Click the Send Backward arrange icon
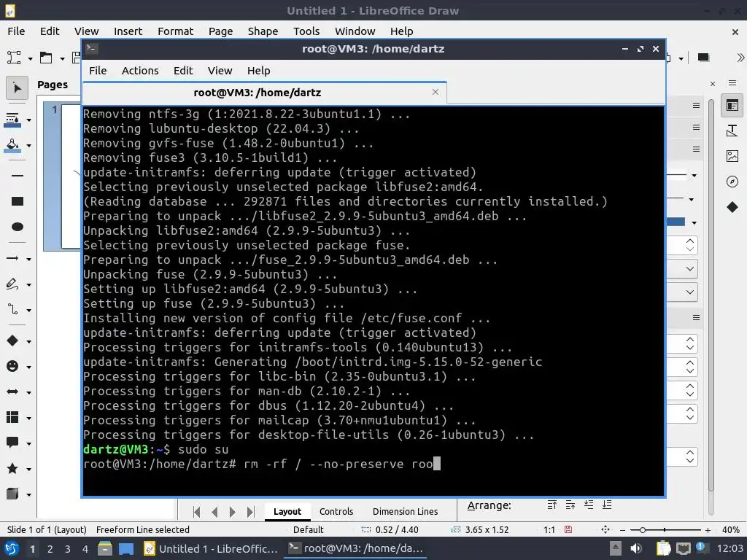747x560 pixels. pyautogui.click(x=589, y=505)
